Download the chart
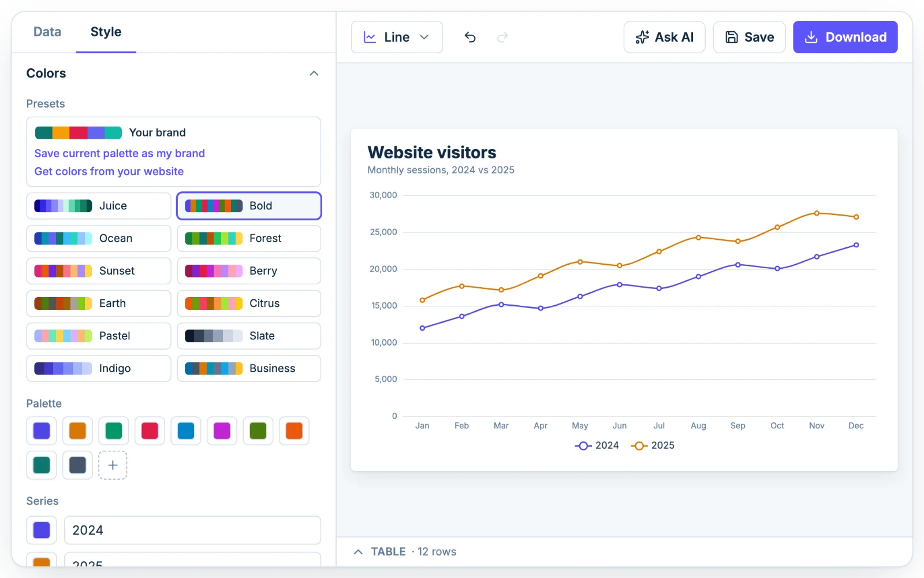The height and width of the screenshot is (578, 924). [845, 37]
